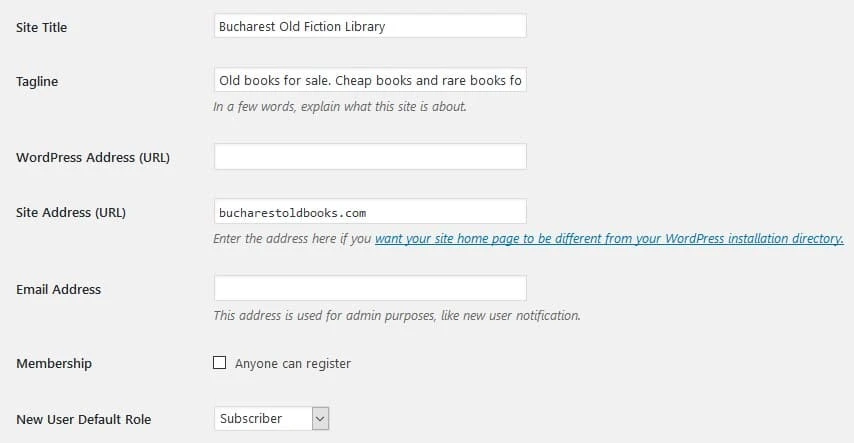Click the admin purposes email description text
Screen dimensions: 854x443
click(397, 315)
